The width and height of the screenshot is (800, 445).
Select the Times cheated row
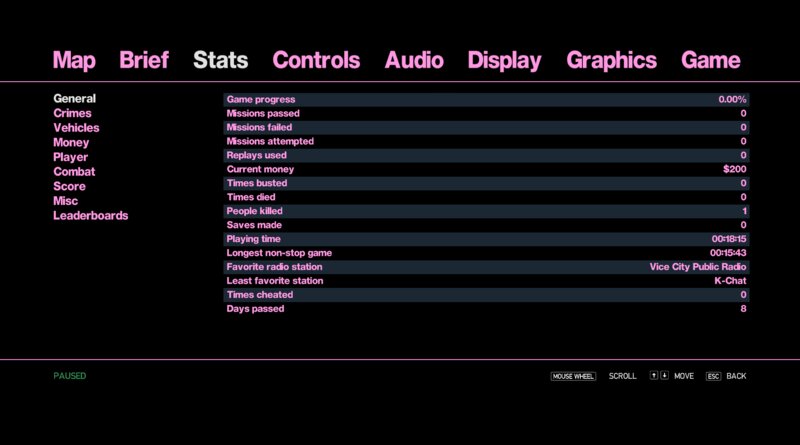pyautogui.click(x=486, y=294)
